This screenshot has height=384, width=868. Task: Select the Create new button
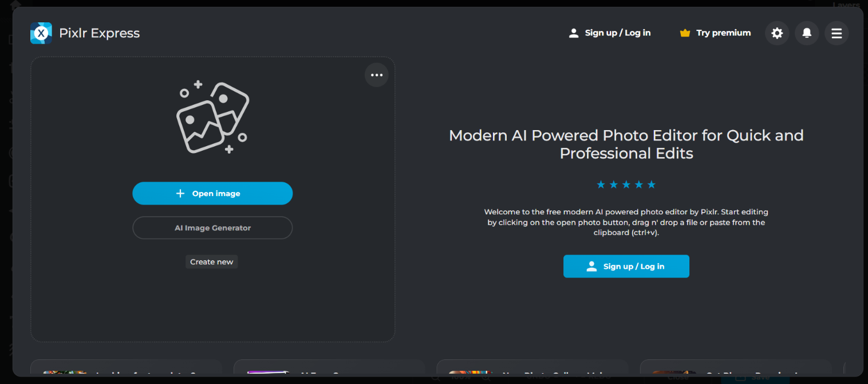(x=212, y=262)
